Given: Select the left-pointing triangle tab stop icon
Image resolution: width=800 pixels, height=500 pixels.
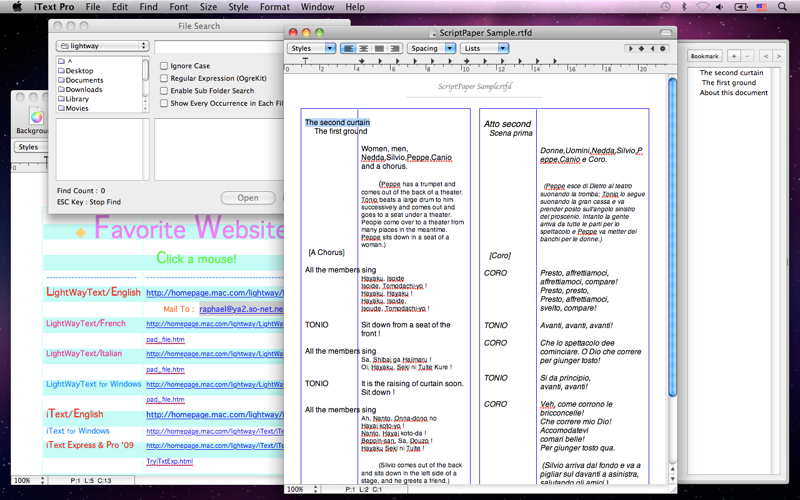Looking at the screenshot, I should point(652,48).
